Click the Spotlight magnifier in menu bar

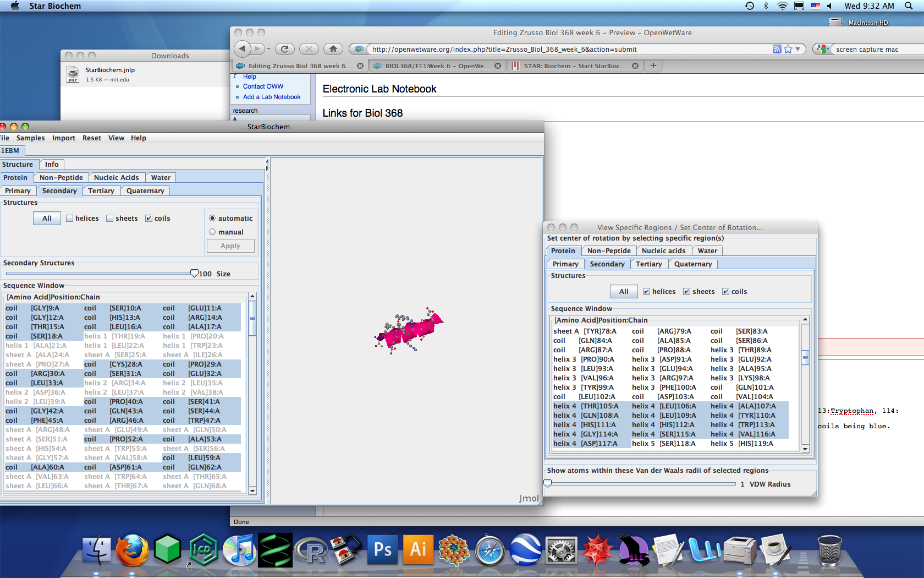[x=909, y=6]
